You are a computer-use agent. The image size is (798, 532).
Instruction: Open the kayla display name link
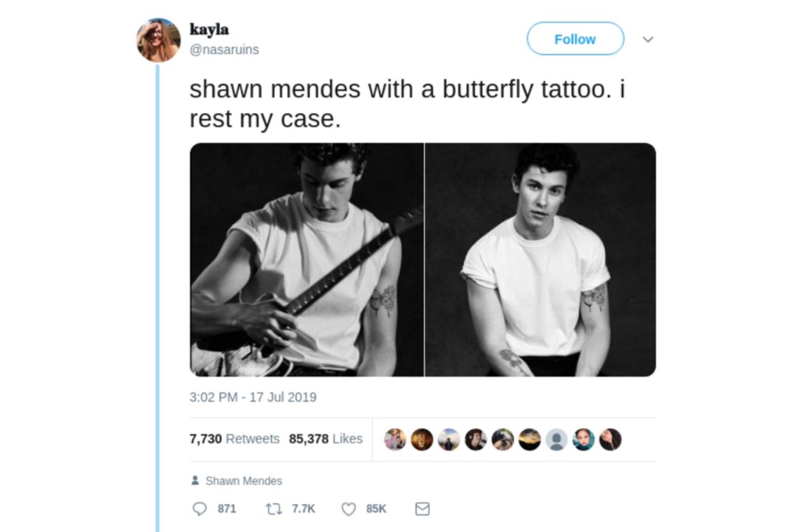point(209,29)
